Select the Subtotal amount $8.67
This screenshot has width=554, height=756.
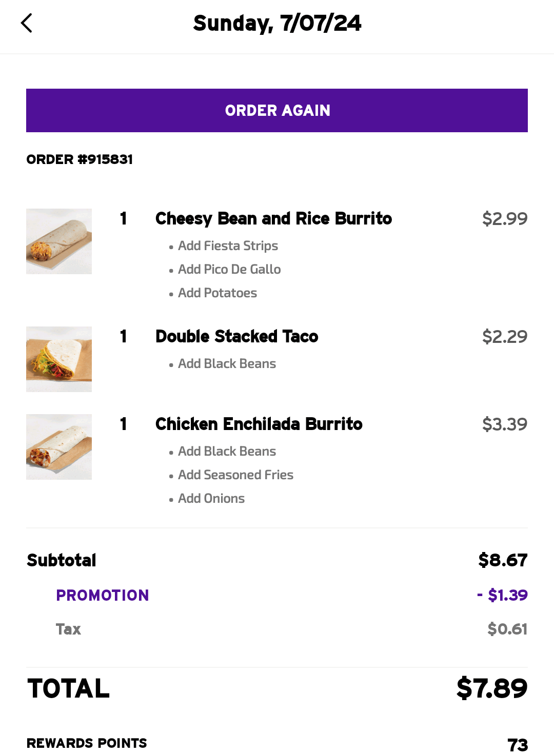[x=503, y=560]
